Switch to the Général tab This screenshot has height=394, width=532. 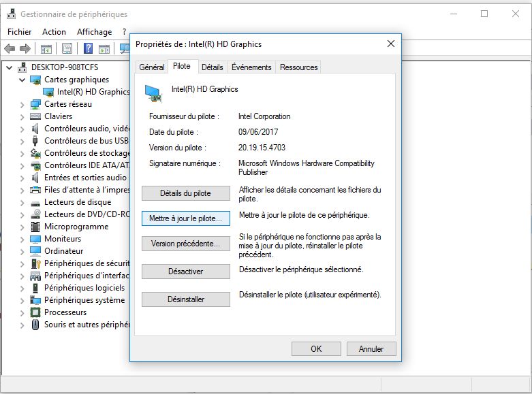[152, 67]
